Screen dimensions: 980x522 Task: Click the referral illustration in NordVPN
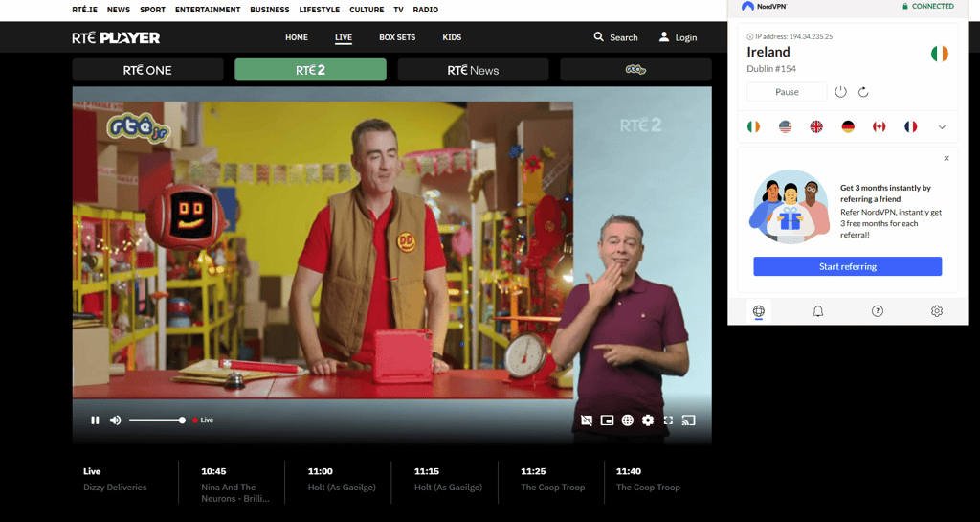[x=790, y=207]
